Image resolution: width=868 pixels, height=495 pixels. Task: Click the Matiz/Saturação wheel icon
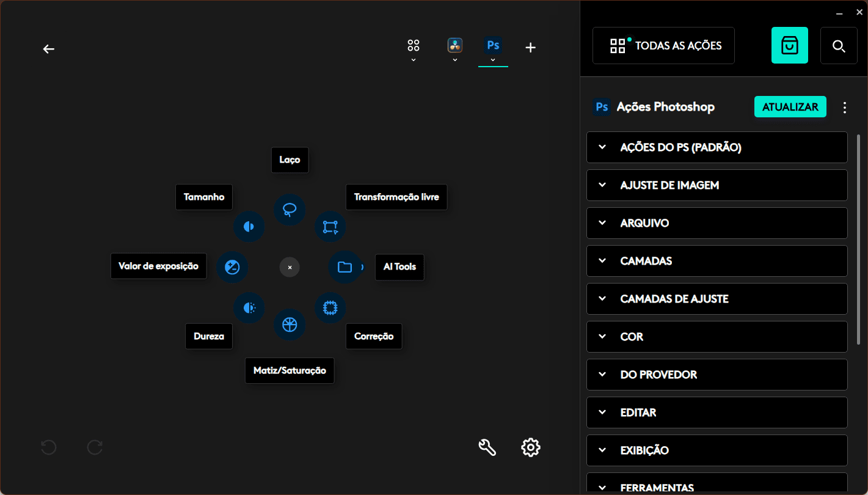[290, 325]
